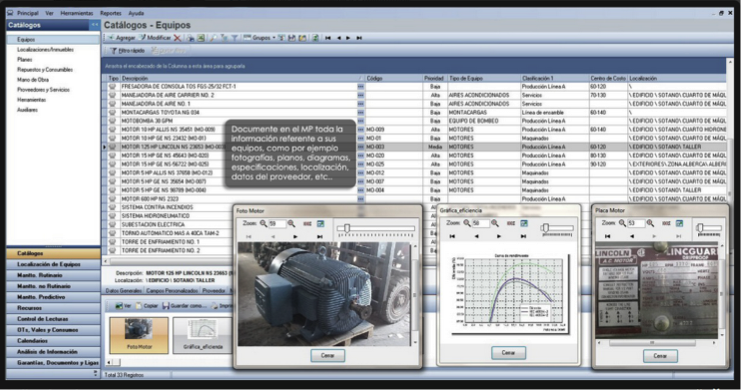Click zoom value field in Gráfica_eficiencia window
The image size is (741, 390).
coord(480,223)
